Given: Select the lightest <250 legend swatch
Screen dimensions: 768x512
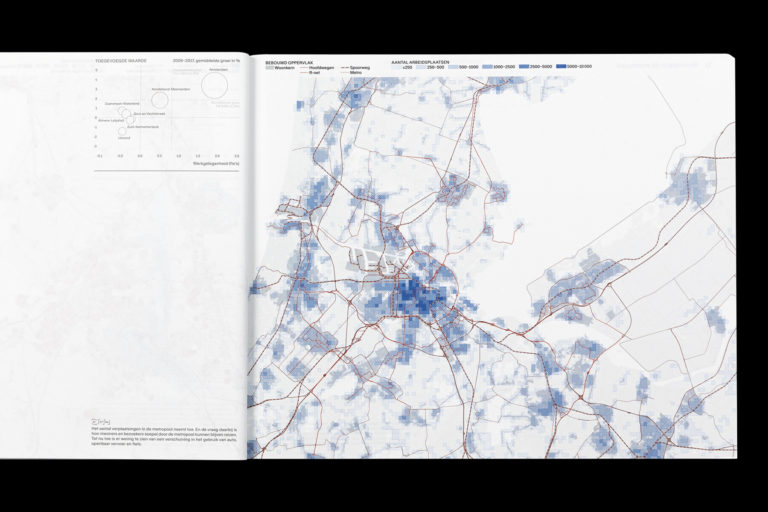Looking at the screenshot, I should point(396,66).
